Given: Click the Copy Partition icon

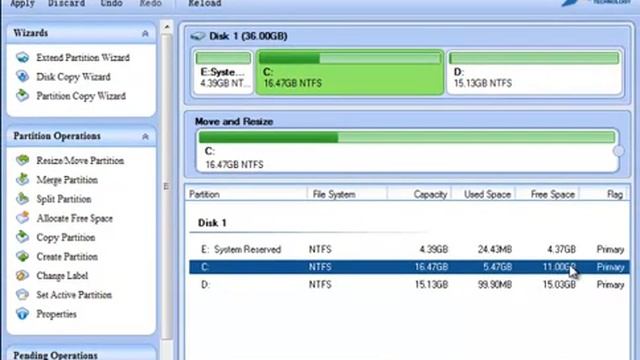Looking at the screenshot, I should click(22, 237).
